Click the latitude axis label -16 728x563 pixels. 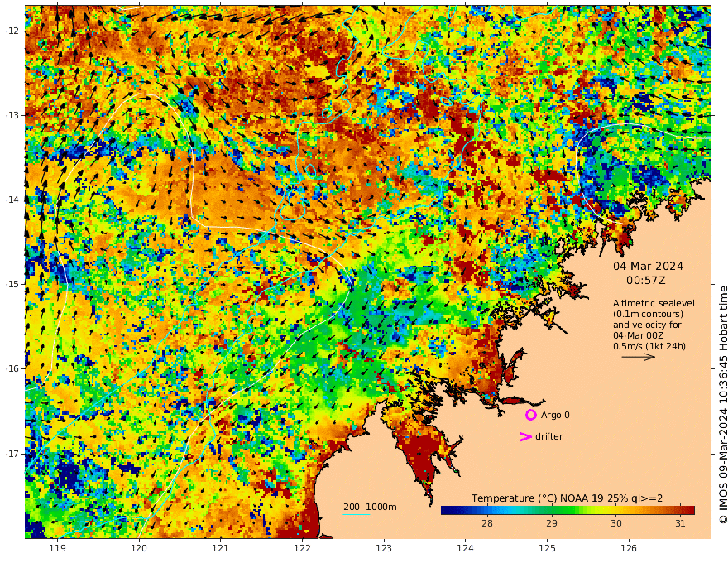(x=13, y=368)
